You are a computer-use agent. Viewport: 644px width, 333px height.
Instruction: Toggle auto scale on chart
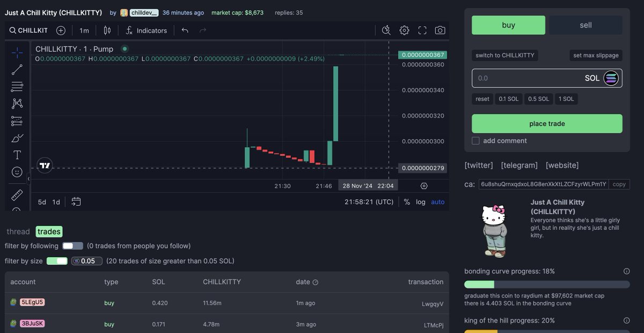(x=438, y=202)
